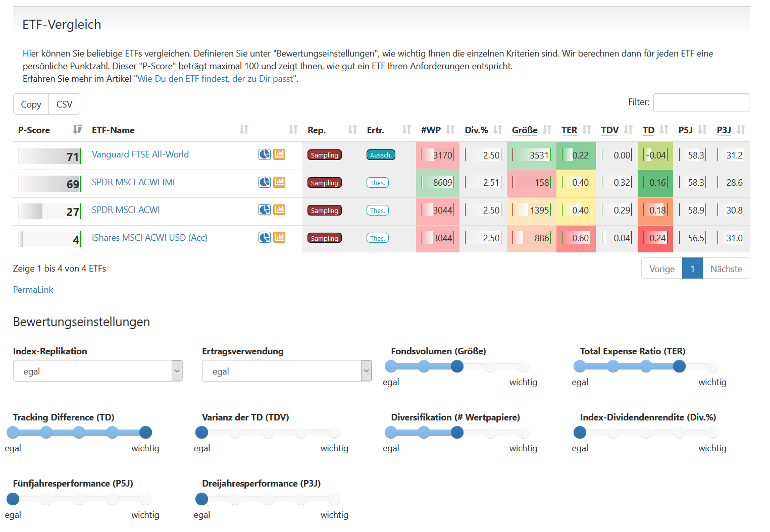This screenshot has height=532, width=770.
Task: Copy the table with the Copy button
Action: click(x=31, y=104)
